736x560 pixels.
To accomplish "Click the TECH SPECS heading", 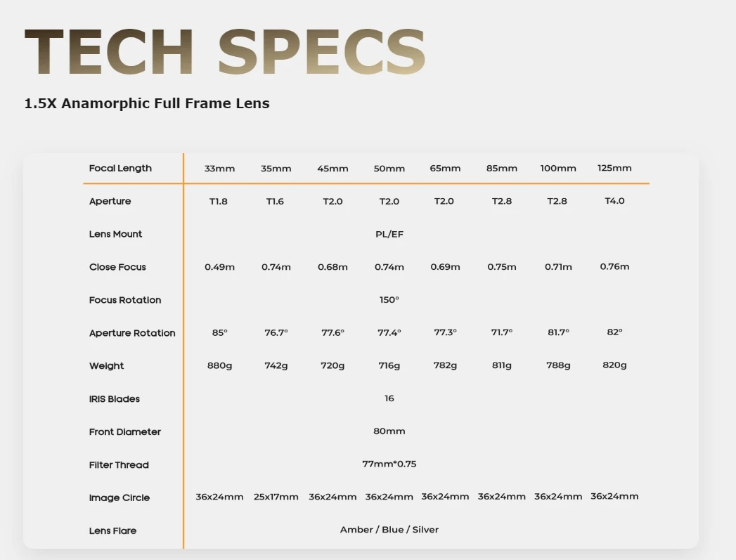I will click(225, 51).
